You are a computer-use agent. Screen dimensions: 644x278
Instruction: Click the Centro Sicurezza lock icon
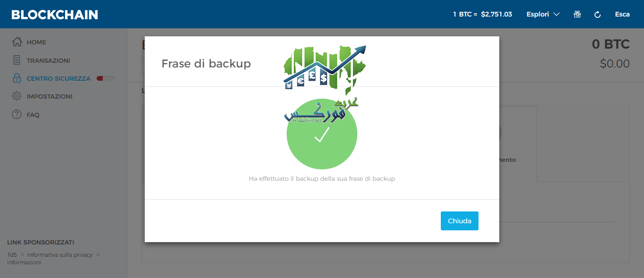[17, 78]
